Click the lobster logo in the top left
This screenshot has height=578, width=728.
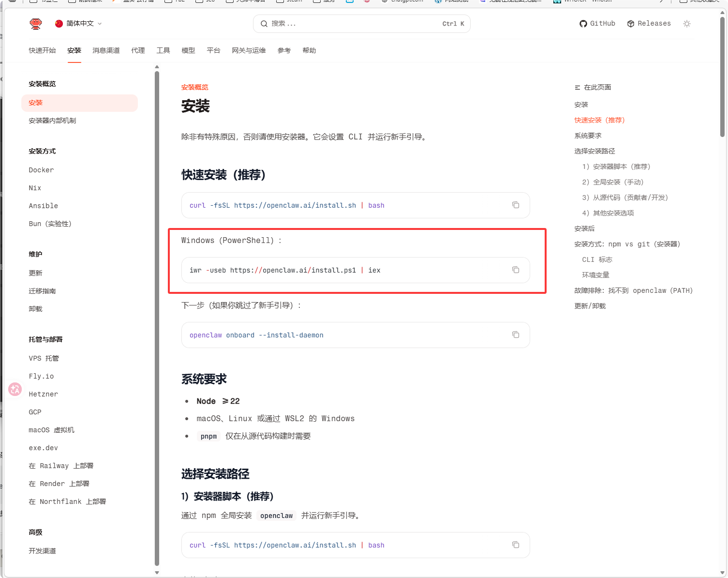[x=36, y=23]
